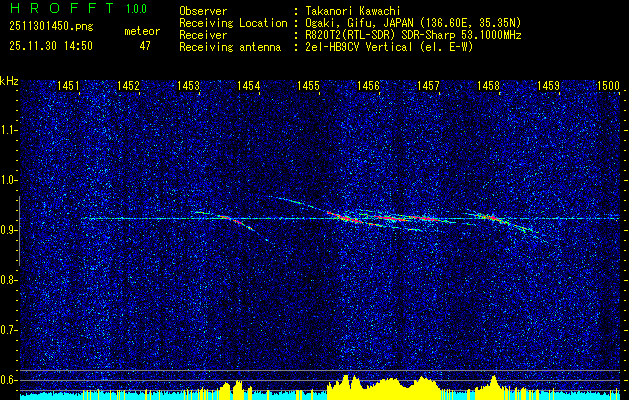This screenshot has width=629, height=400.
Task: Click the 1500 time axis marker
Action: (x=609, y=85)
